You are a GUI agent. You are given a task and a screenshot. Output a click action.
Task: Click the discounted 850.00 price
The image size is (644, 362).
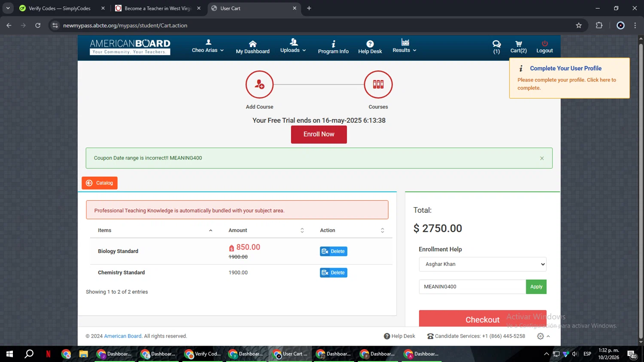pos(248,247)
